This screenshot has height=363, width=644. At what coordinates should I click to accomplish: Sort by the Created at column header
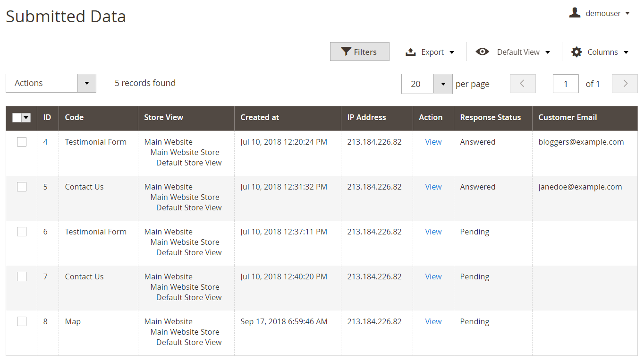coord(260,117)
